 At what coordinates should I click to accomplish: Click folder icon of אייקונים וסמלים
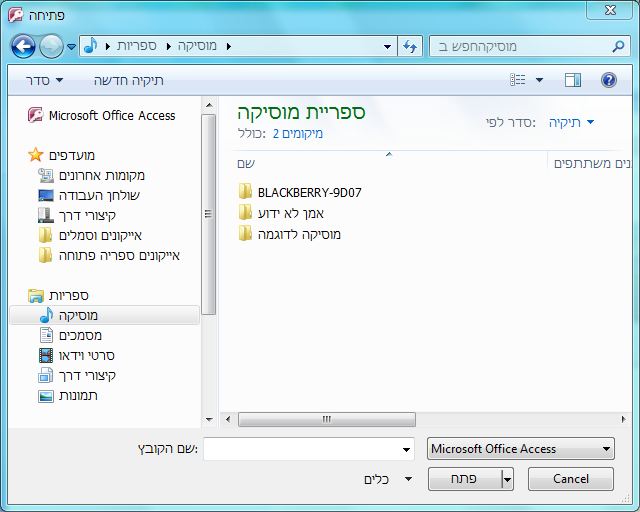[45, 235]
